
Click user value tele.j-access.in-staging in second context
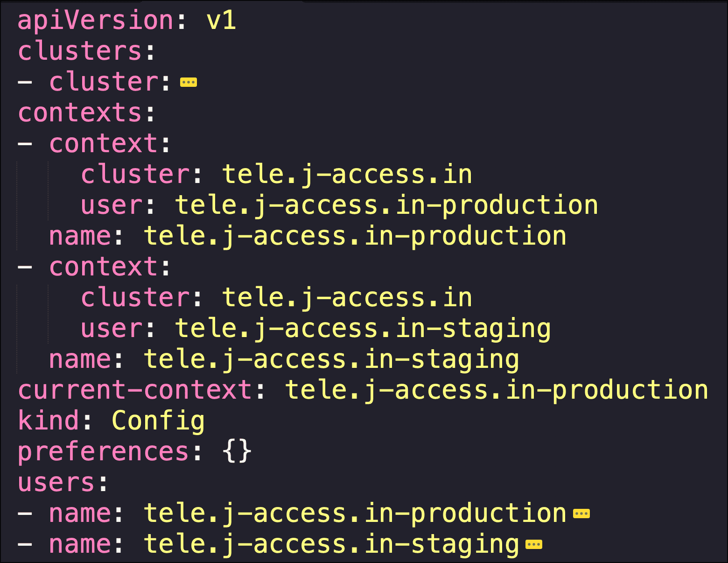tap(362, 329)
